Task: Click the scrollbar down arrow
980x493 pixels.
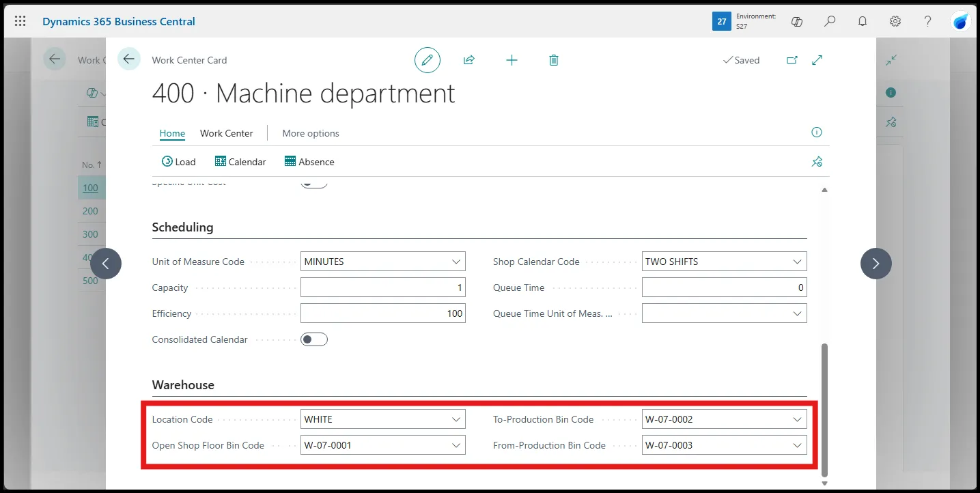Action: coord(824,483)
